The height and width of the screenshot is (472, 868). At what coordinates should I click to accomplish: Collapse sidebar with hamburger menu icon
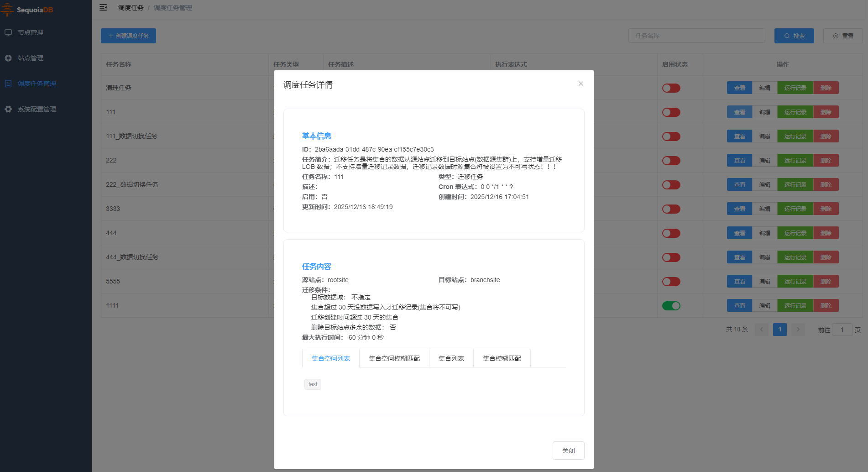point(103,7)
